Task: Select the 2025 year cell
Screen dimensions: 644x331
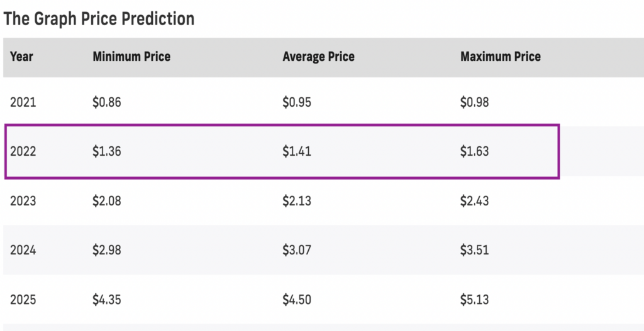Action: 23,300
